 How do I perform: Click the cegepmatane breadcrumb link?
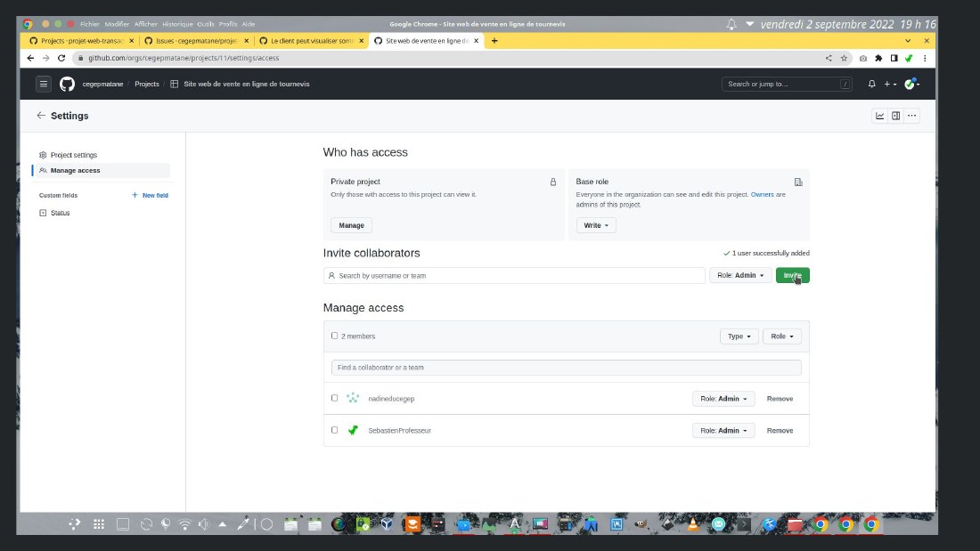click(102, 84)
